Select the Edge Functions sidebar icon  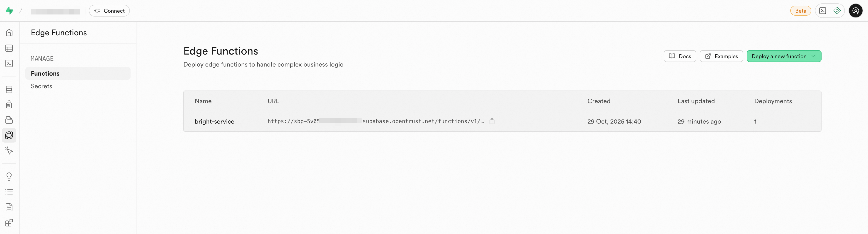[9, 135]
